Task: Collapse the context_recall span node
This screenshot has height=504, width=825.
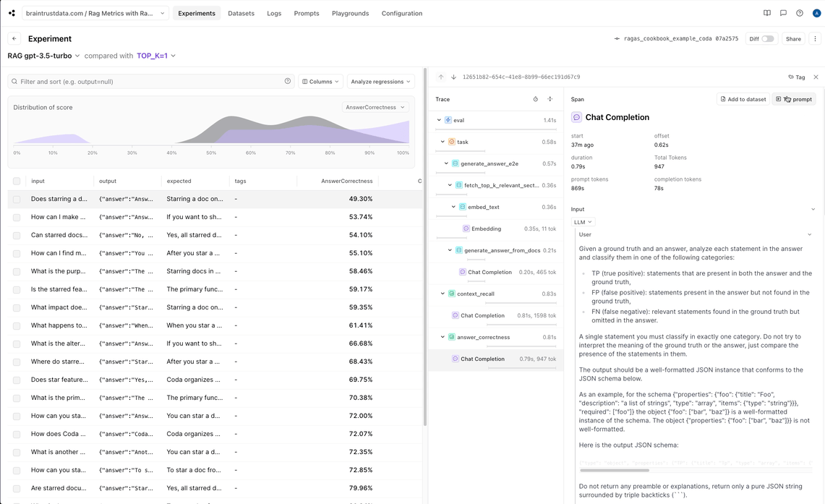Action: (x=443, y=294)
